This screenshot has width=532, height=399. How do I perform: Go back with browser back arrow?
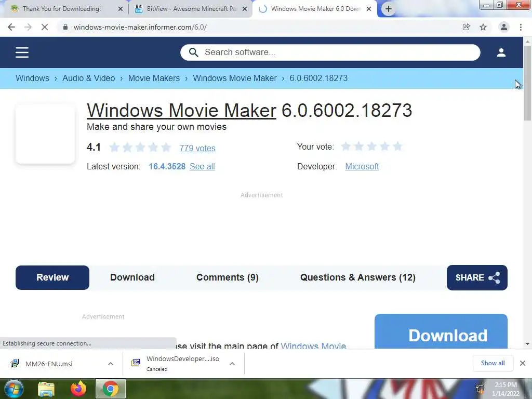(11, 27)
